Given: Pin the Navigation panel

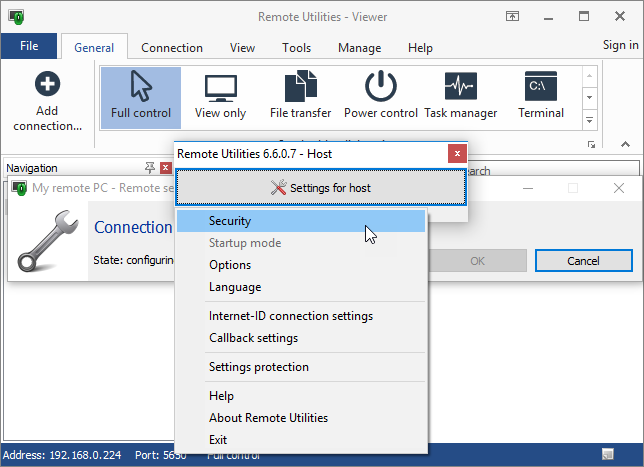Looking at the screenshot, I should [x=150, y=168].
